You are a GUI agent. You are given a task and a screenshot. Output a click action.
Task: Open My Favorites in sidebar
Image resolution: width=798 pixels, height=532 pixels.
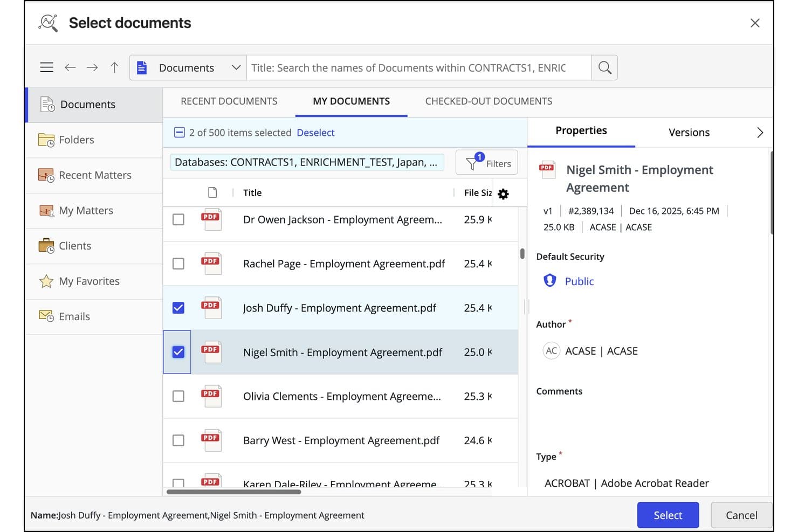click(94, 281)
